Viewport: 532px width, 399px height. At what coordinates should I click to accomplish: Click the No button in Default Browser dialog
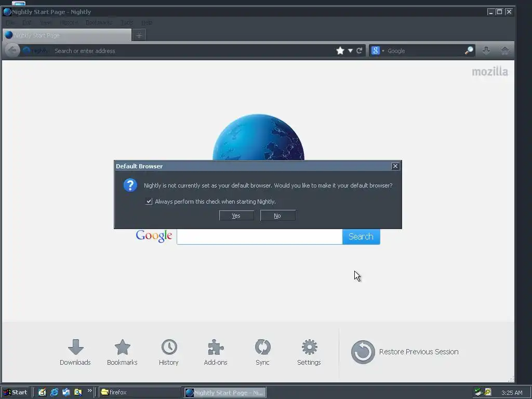click(277, 216)
